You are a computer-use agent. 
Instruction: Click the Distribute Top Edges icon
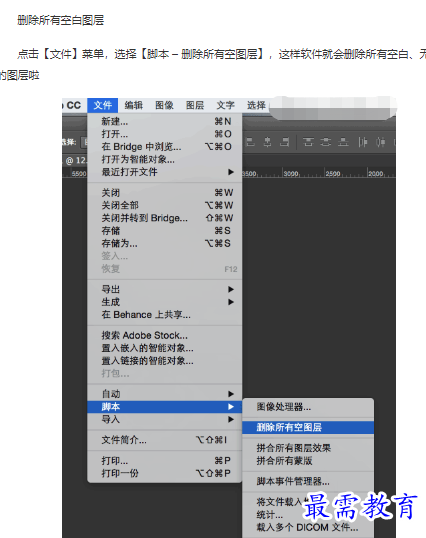pos(308,142)
